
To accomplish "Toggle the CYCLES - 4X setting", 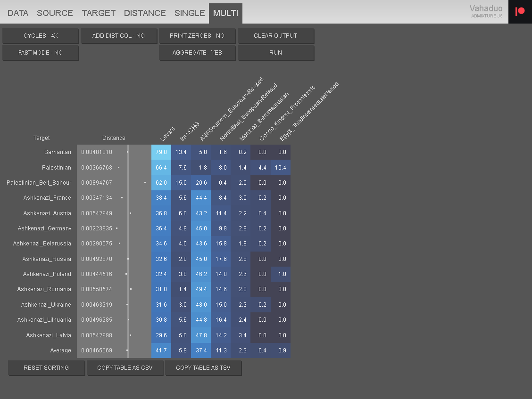I will (41, 36).
